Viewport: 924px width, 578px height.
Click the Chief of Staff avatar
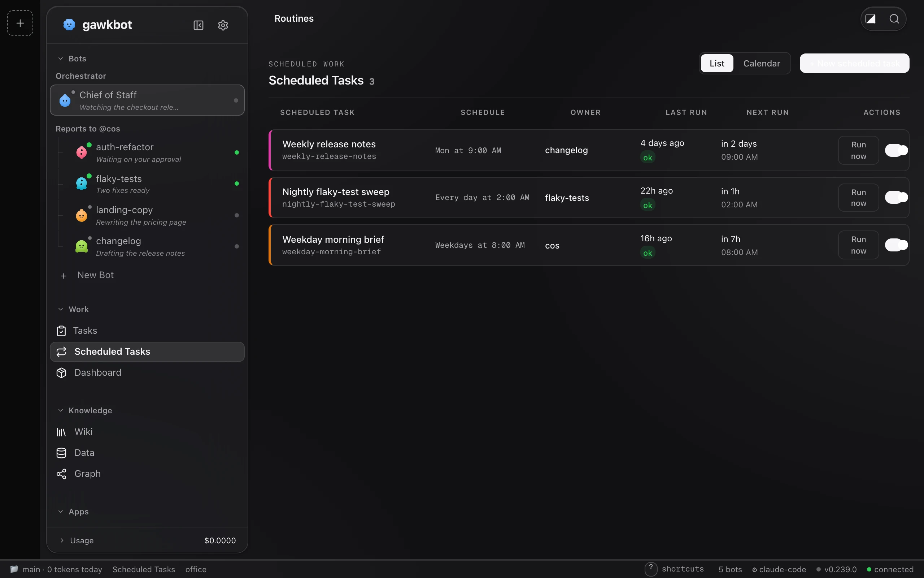[65, 100]
